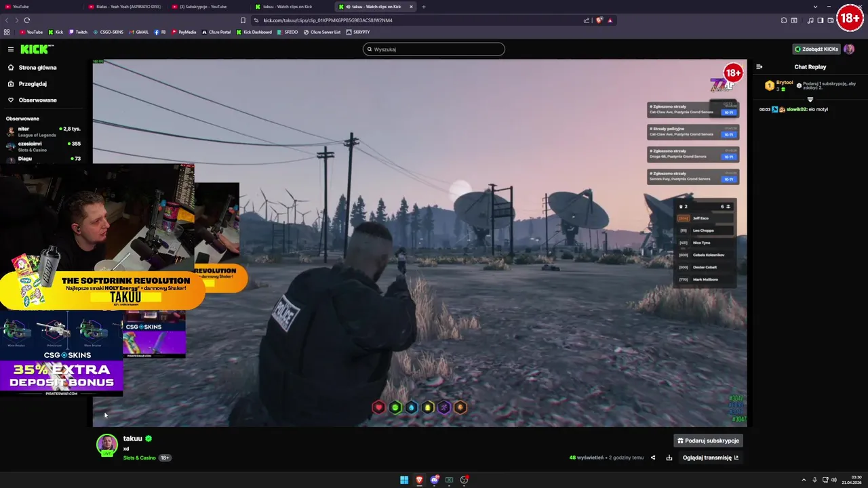The image size is (868, 488).
Task: Click the taskbar volume icon
Action: tap(833, 480)
